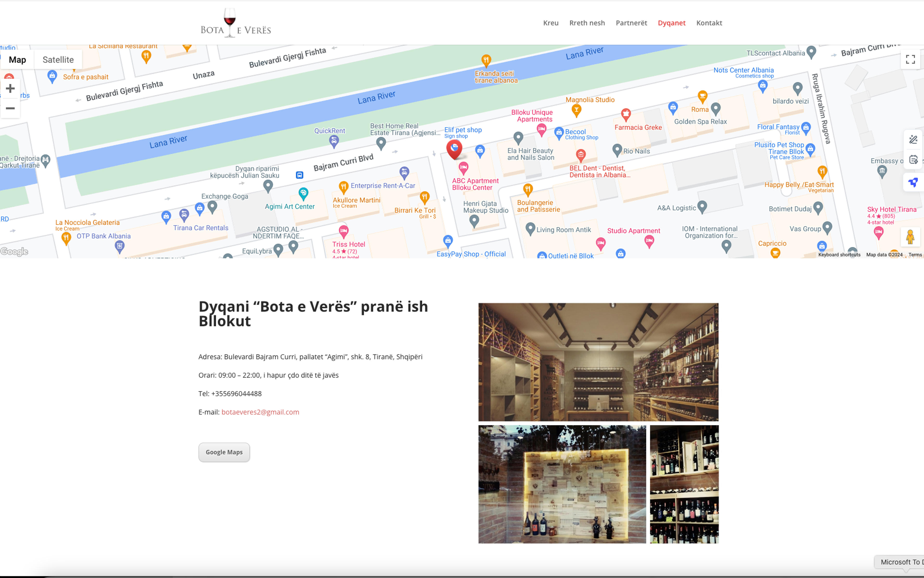Click the Living Room Antik marker
The width and height of the screenshot is (924, 578).
(530, 229)
